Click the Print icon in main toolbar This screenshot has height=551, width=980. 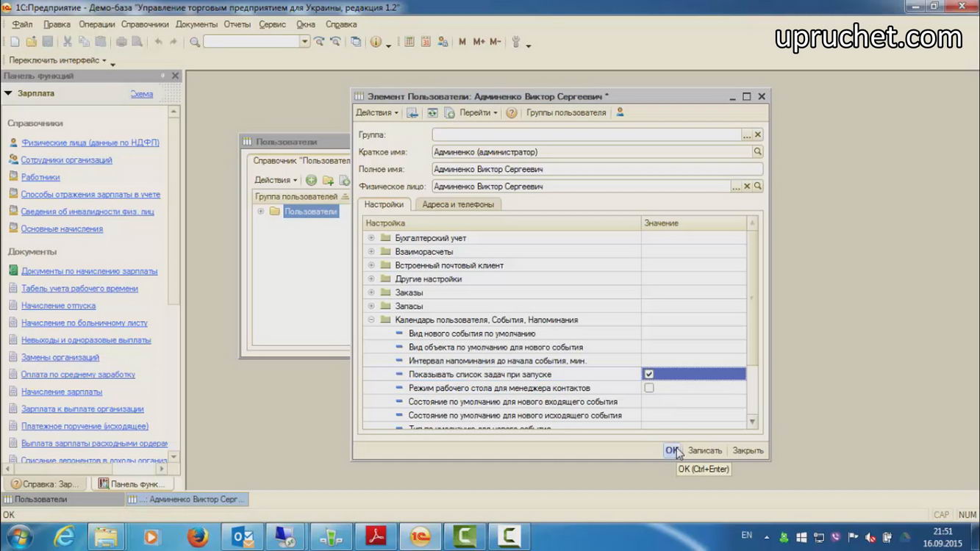click(121, 42)
